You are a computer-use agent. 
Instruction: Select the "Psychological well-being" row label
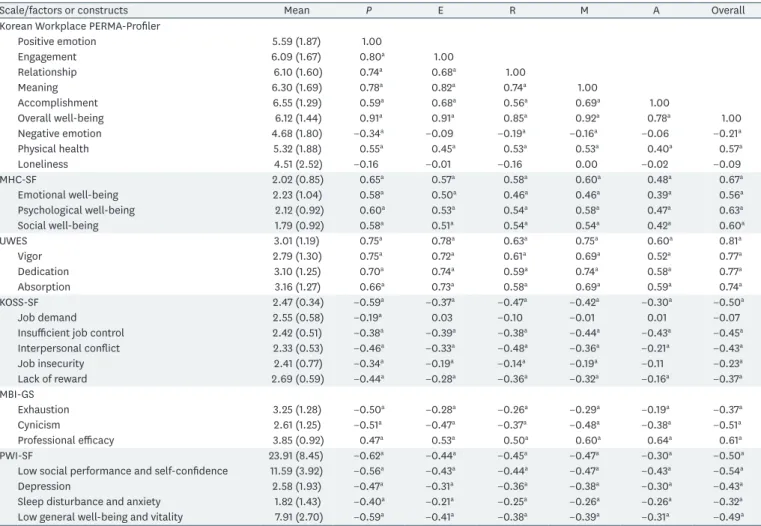(76, 211)
